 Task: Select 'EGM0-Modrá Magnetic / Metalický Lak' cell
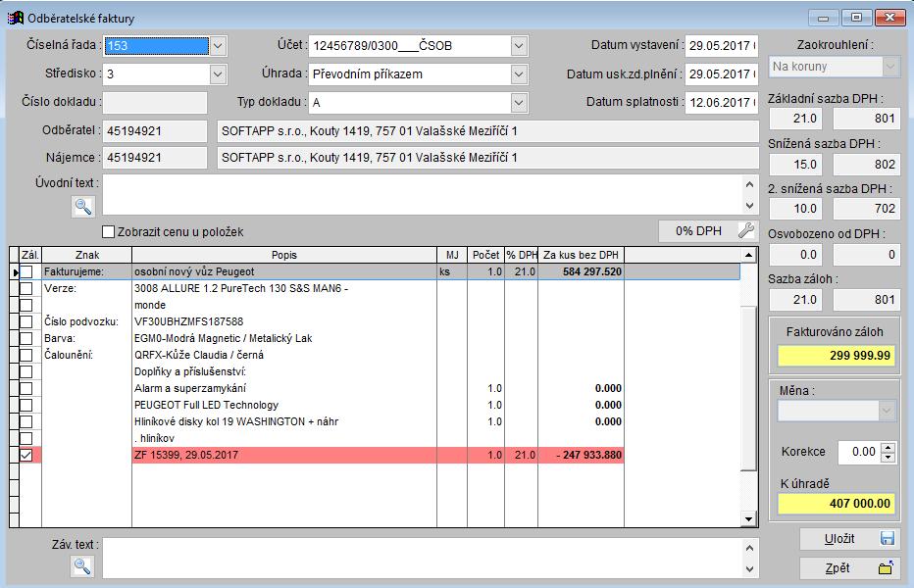(x=284, y=338)
